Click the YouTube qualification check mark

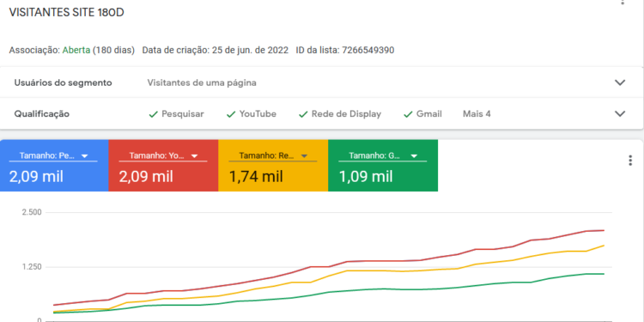point(231,114)
